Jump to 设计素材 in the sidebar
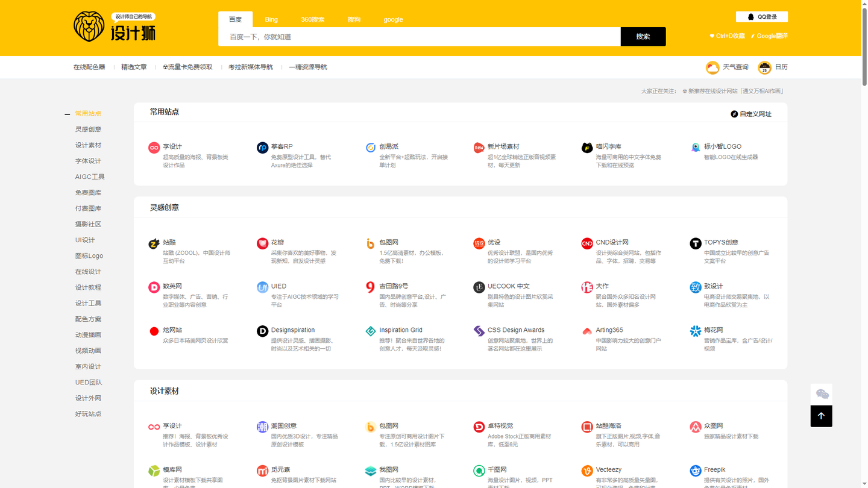The width and height of the screenshot is (868, 488). point(88,145)
